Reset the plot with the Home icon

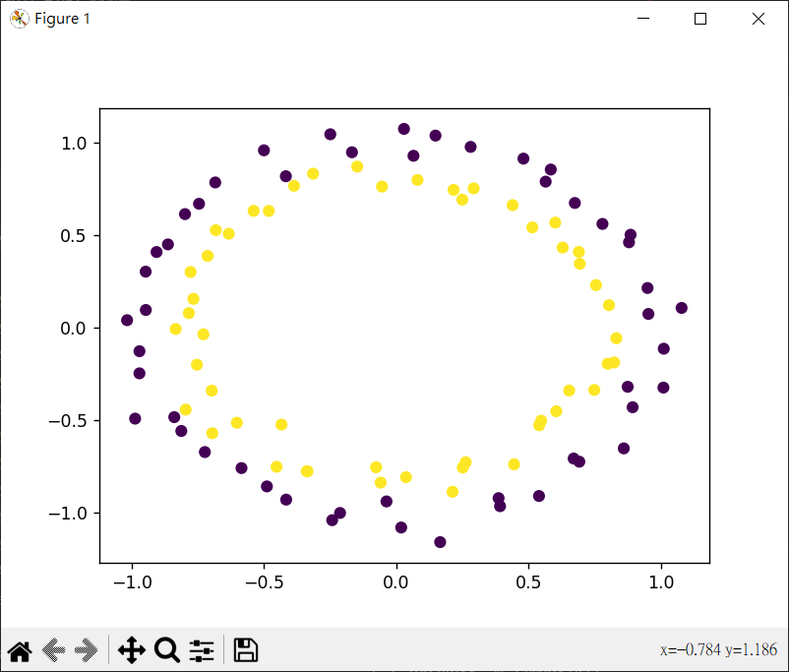[20, 649]
